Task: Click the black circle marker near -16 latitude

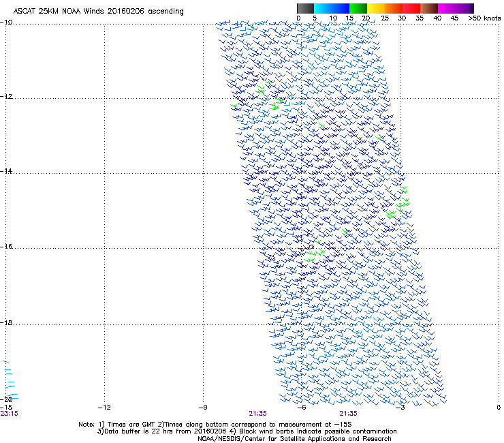Action: point(311,247)
